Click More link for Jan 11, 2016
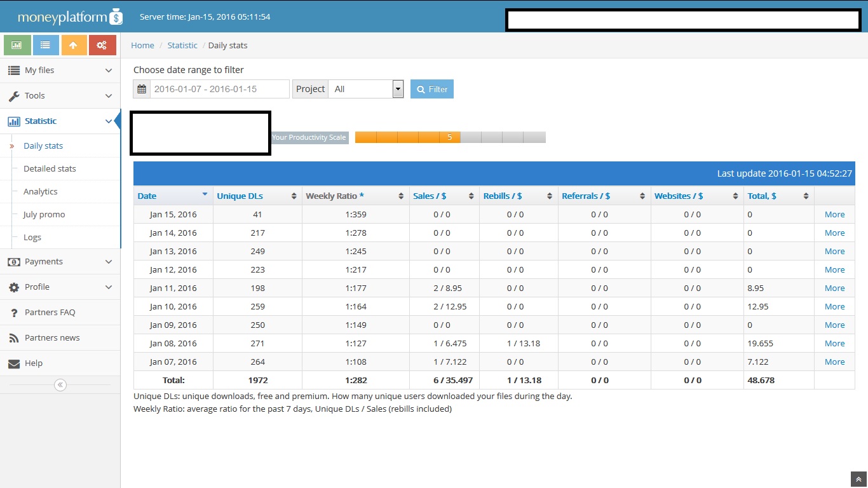 point(834,288)
